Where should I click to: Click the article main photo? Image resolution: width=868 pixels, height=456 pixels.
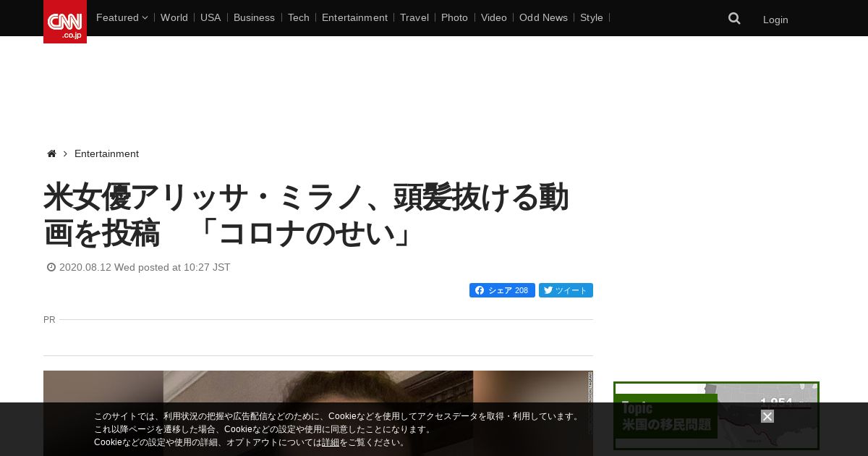(x=318, y=413)
